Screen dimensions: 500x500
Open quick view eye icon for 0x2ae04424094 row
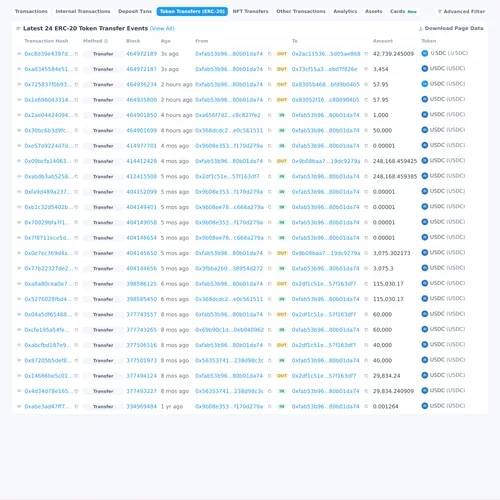[19, 115]
